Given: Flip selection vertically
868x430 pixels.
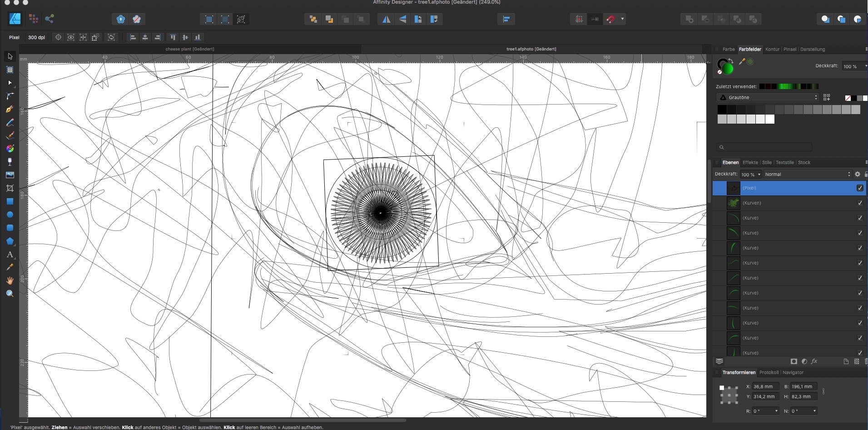Looking at the screenshot, I should click(x=402, y=19).
